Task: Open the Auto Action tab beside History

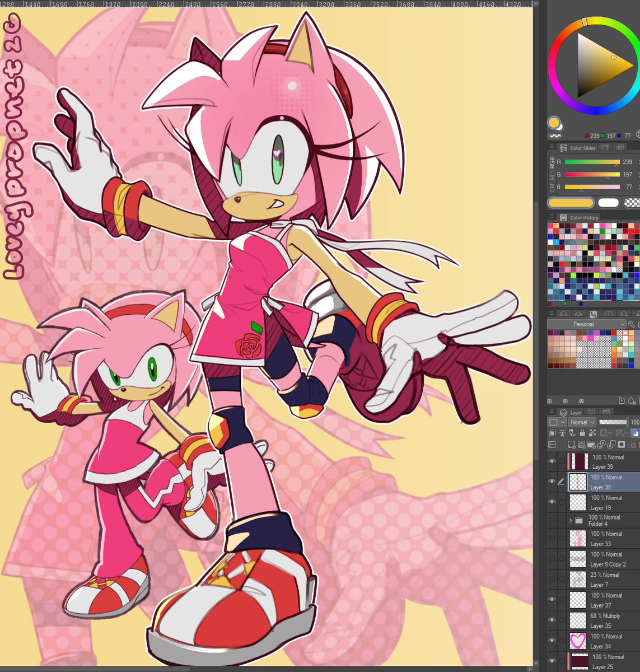Action: tap(606, 412)
